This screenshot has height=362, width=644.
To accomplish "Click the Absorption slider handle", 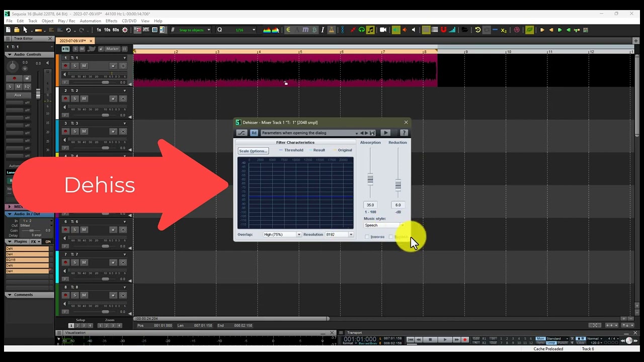I will tap(370, 179).
